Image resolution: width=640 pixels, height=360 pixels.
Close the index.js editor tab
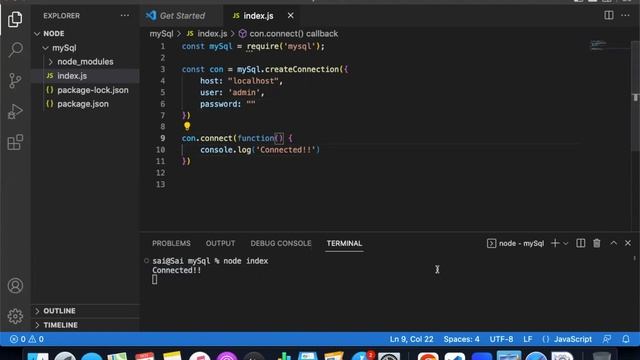290,16
